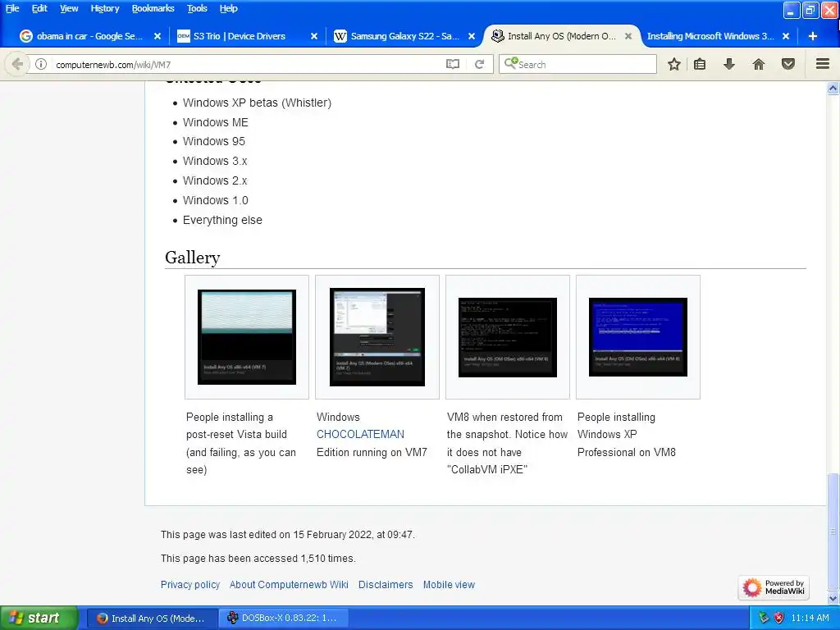Reload the current page

pos(479,64)
